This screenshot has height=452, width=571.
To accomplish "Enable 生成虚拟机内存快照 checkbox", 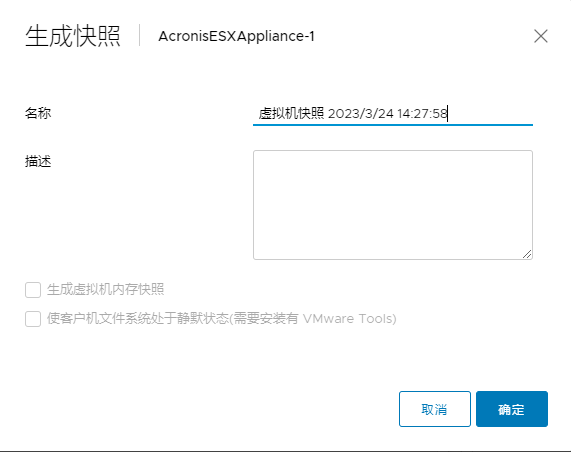I will [x=33, y=290].
